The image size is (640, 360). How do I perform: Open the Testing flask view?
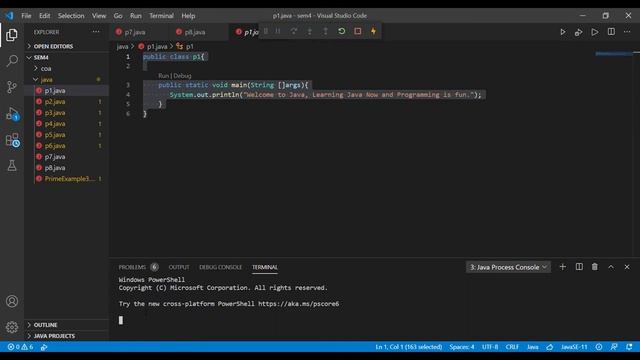(x=12, y=165)
